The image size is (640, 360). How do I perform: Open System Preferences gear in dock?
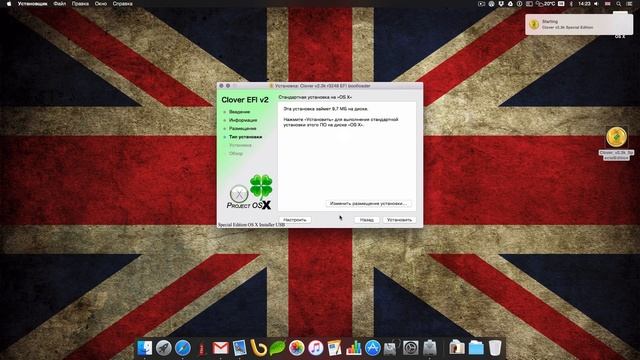(x=411, y=348)
